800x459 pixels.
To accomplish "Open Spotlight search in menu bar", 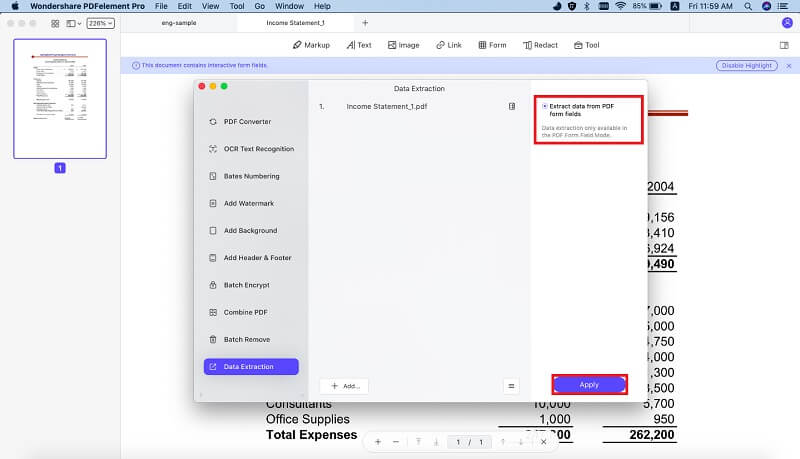I will [748, 6].
